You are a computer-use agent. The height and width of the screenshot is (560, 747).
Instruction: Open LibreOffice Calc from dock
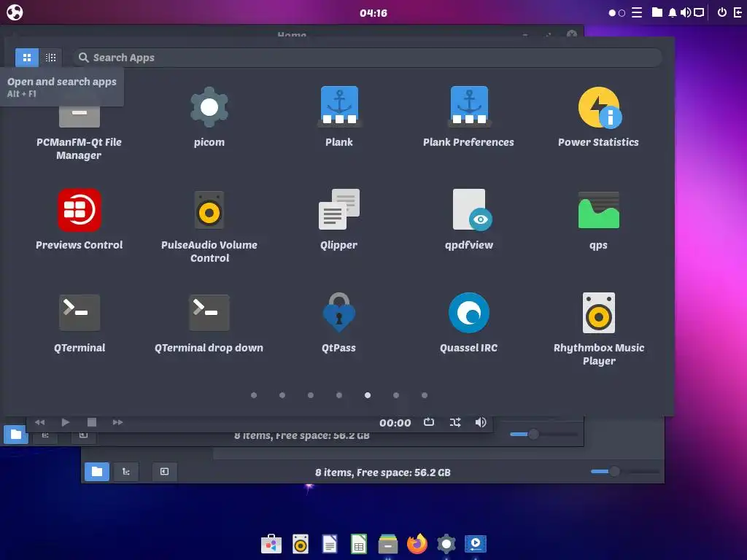[x=359, y=544]
